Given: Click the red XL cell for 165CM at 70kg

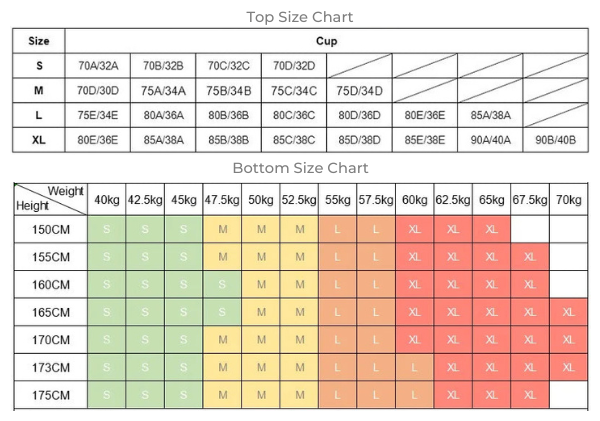Looking at the screenshot, I should pos(568,312).
